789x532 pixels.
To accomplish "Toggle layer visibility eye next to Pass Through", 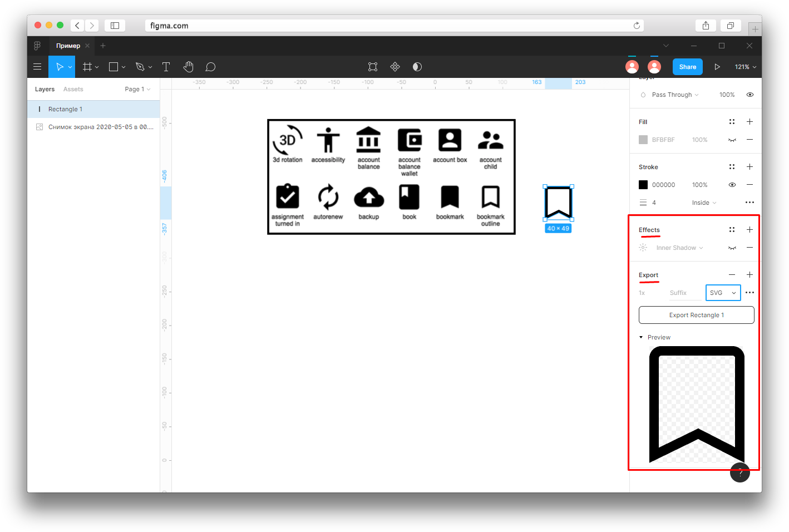I will tap(750, 95).
